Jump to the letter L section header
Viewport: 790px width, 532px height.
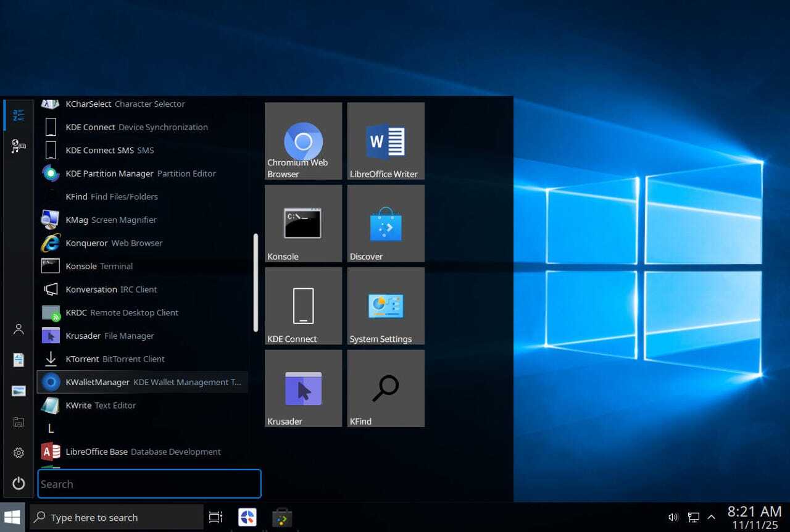pos(51,428)
